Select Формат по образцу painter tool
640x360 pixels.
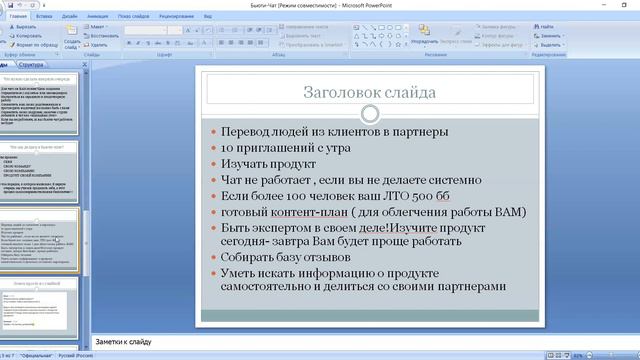pos(33,45)
